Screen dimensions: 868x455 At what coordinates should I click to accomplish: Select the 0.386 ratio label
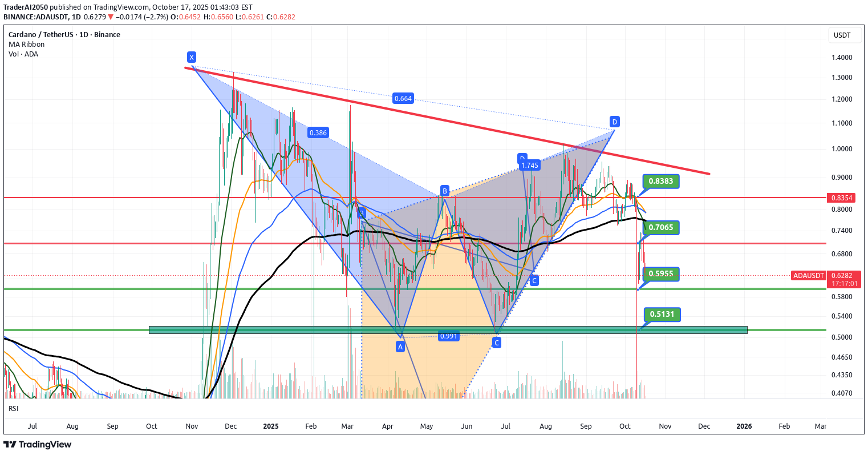tap(318, 132)
